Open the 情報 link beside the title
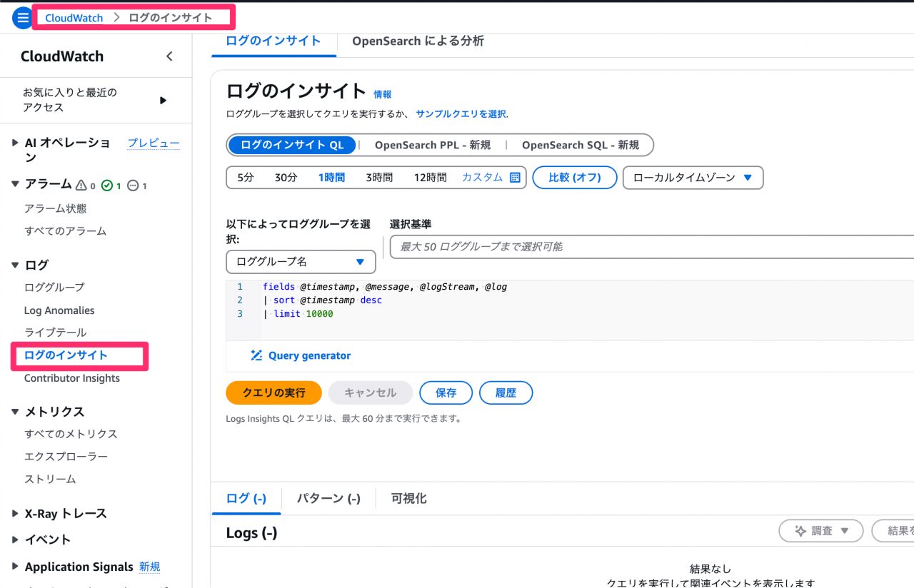This screenshot has width=914, height=588. (383, 94)
